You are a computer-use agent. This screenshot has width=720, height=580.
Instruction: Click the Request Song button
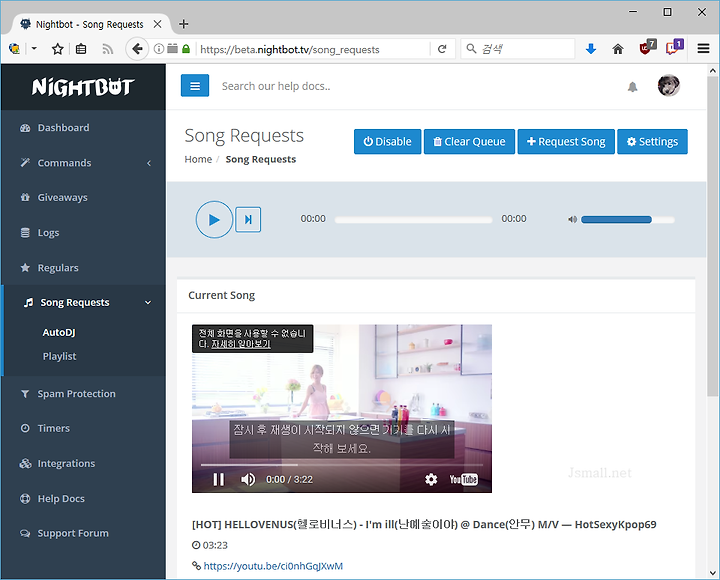566,141
